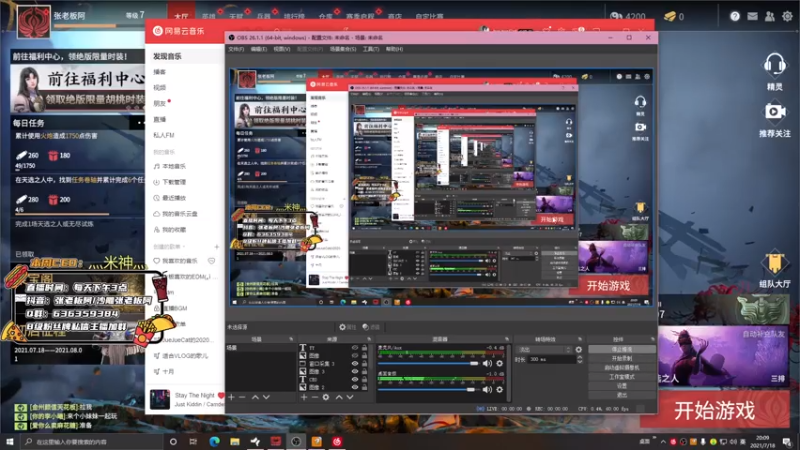Open settings gear for 麦克风/Aux channel
The width and height of the screenshot is (800, 450).
coord(499,363)
